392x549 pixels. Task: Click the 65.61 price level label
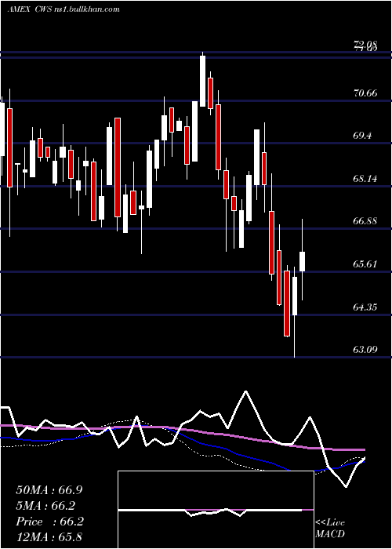tap(365, 264)
